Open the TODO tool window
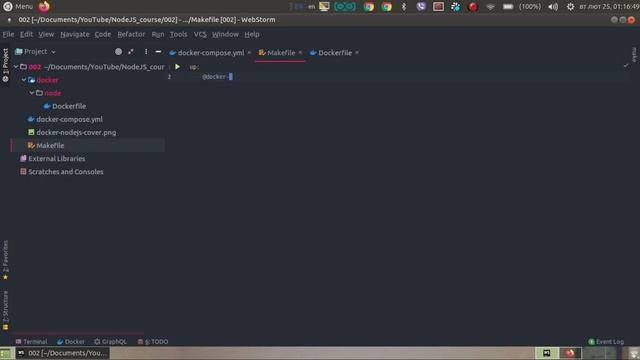The height and width of the screenshot is (360, 640). click(153, 342)
